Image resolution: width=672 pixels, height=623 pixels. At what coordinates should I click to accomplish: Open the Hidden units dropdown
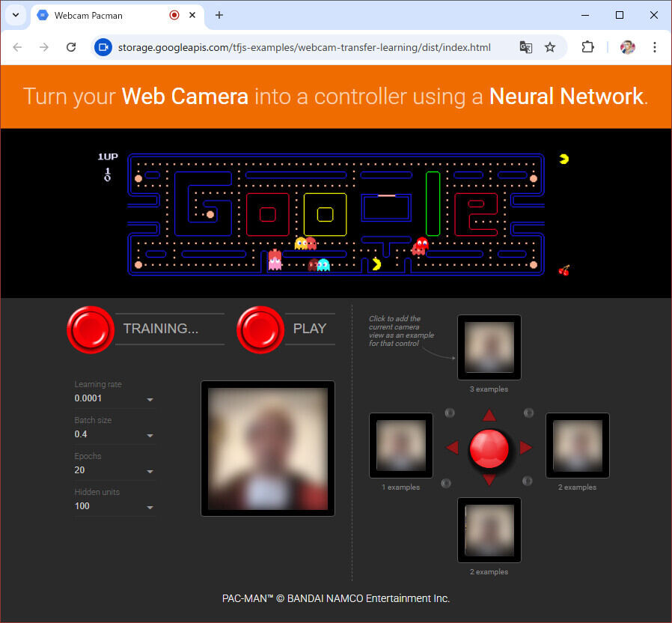[x=114, y=506]
